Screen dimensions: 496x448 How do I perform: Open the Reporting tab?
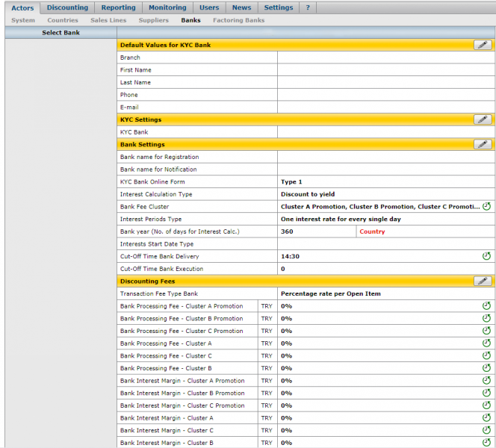click(118, 7)
